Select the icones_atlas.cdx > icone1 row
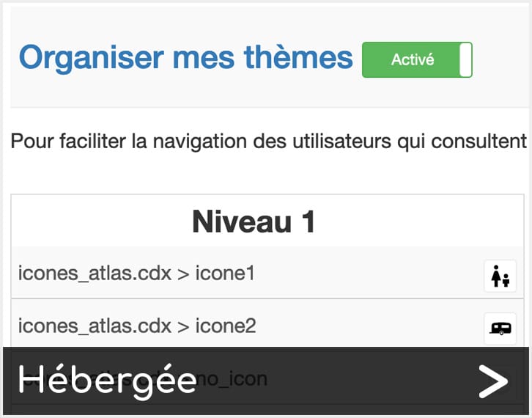 click(267, 273)
